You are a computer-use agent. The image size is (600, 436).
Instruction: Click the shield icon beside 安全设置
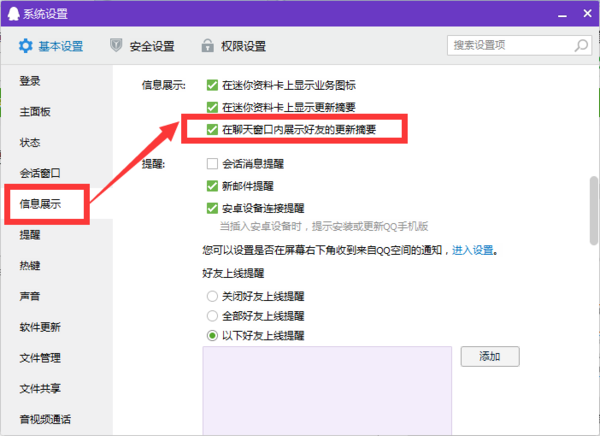[x=116, y=45]
